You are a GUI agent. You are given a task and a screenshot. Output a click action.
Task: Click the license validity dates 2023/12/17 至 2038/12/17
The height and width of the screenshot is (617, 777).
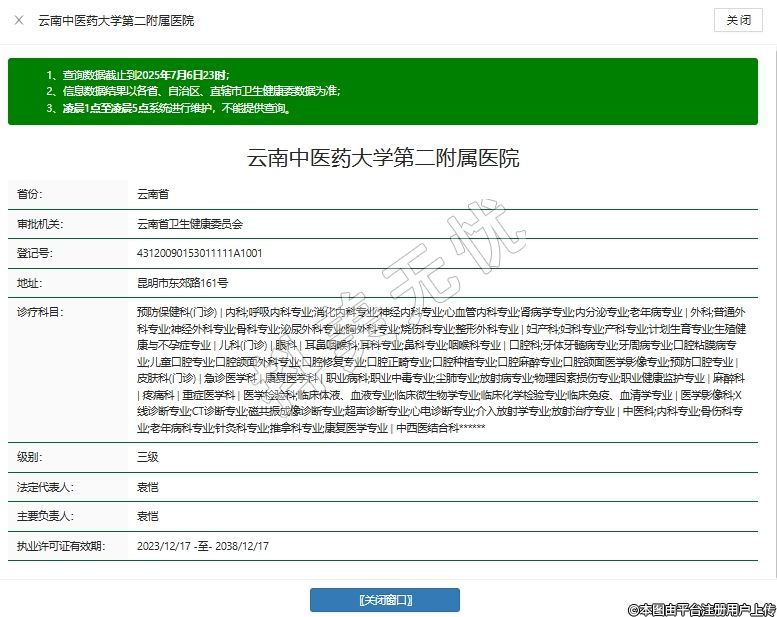coord(203,547)
